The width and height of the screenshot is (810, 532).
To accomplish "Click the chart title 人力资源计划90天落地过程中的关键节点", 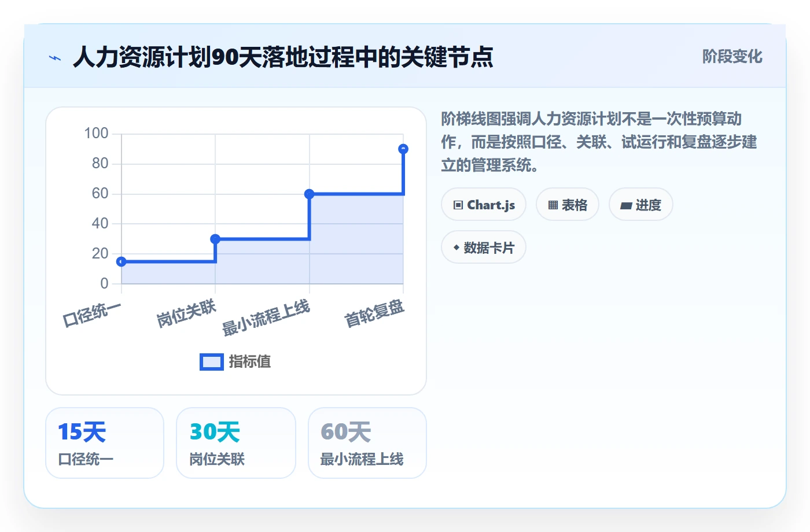I will point(283,57).
